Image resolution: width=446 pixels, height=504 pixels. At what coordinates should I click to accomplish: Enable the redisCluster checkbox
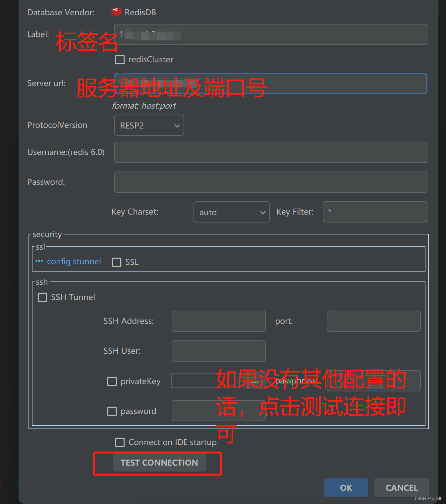tap(120, 60)
